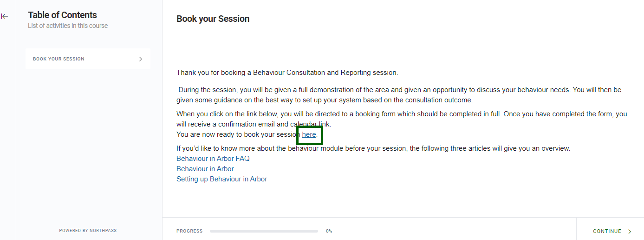Click the Table of Contents heading
The height and width of the screenshot is (240, 644).
[62, 15]
